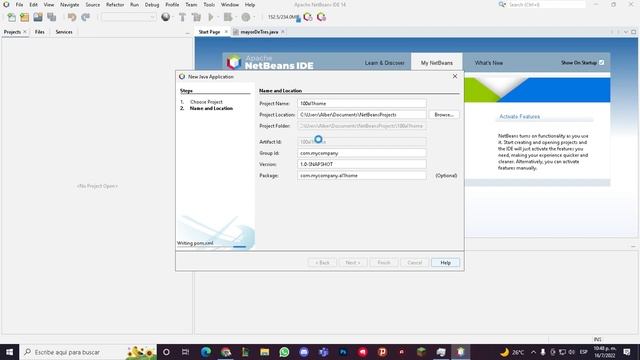Image resolution: width=640 pixels, height=360 pixels.
Task: Close the New Java Application dialog
Action: [x=455, y=76]
